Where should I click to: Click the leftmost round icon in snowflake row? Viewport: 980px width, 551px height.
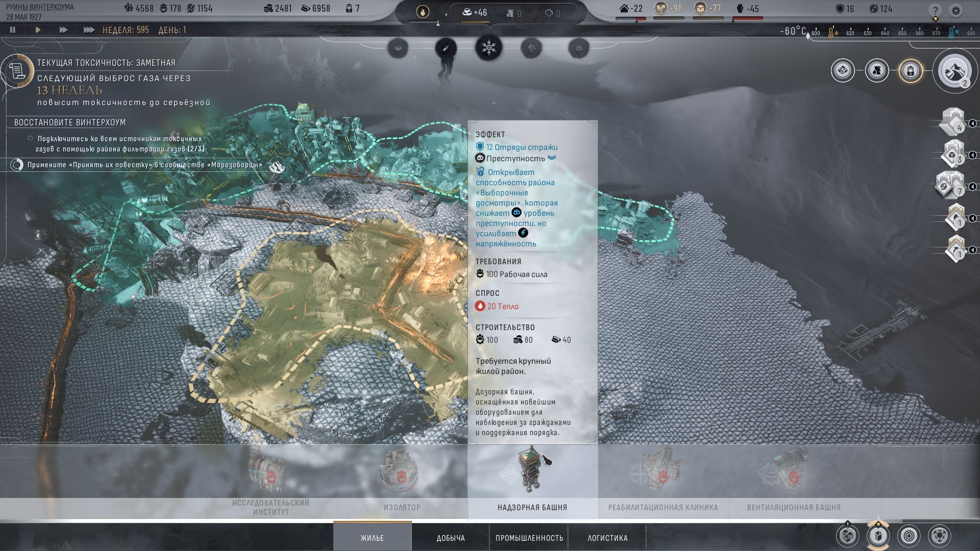pyautogui.click(x=398, y=48)
